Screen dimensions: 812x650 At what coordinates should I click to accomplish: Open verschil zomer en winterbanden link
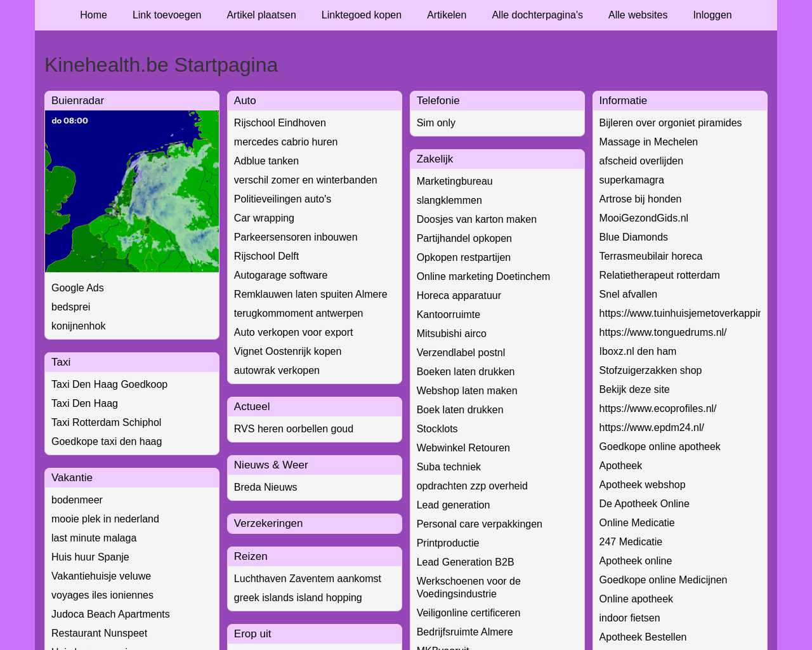coord(305,180)
